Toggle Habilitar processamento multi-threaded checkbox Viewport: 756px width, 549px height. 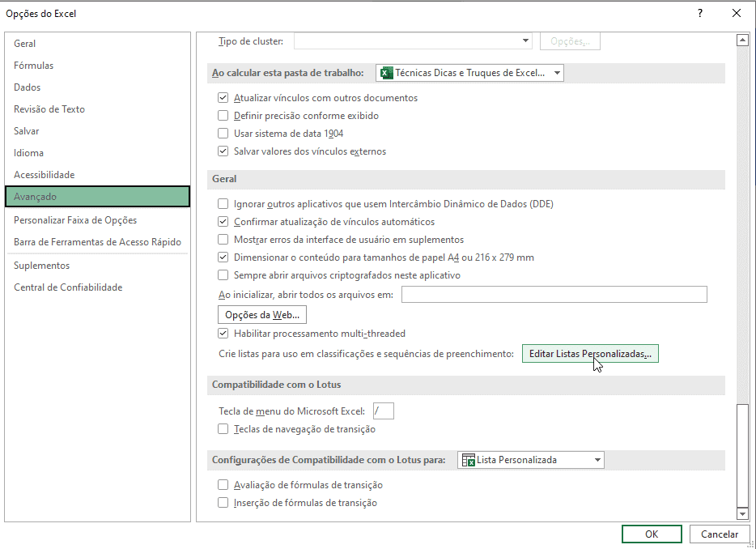223,334
